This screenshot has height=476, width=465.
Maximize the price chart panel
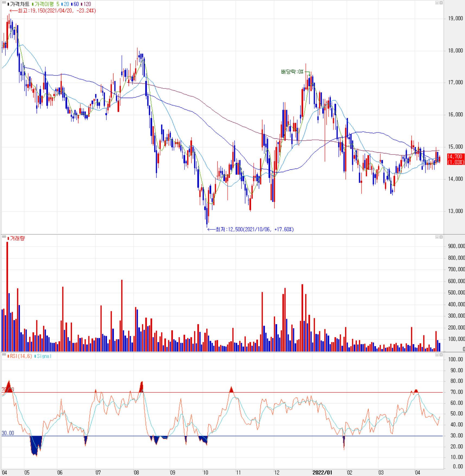pyautogui.click(x=437, y=3)
